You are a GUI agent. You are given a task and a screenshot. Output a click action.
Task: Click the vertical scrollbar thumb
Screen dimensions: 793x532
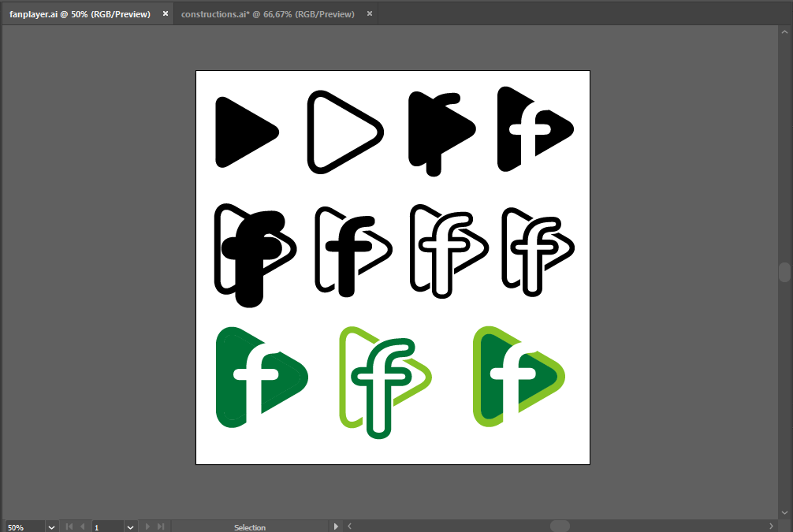pos(784,272)
